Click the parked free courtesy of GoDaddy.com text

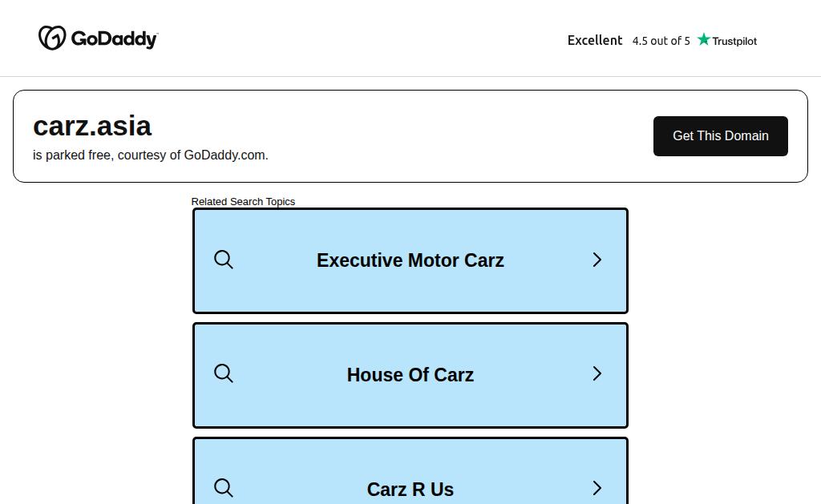pyautogui.click(x=150, y=155)
